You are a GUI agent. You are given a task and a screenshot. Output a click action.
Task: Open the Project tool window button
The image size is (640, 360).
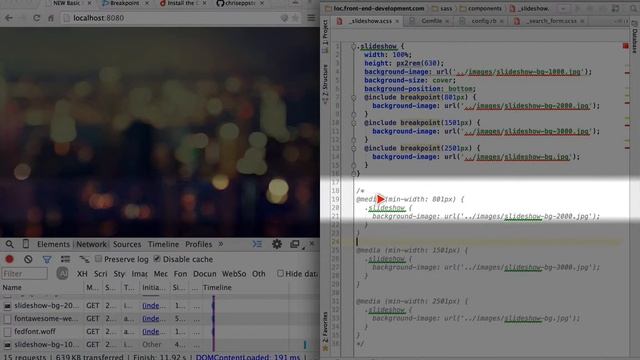325,36
